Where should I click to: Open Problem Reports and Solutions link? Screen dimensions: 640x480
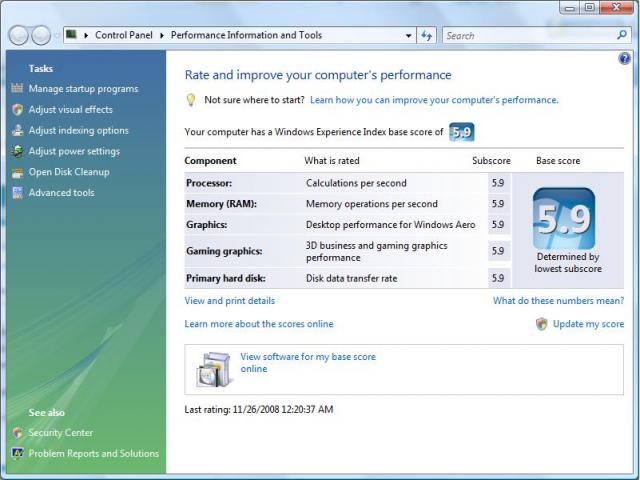(93, 453)
